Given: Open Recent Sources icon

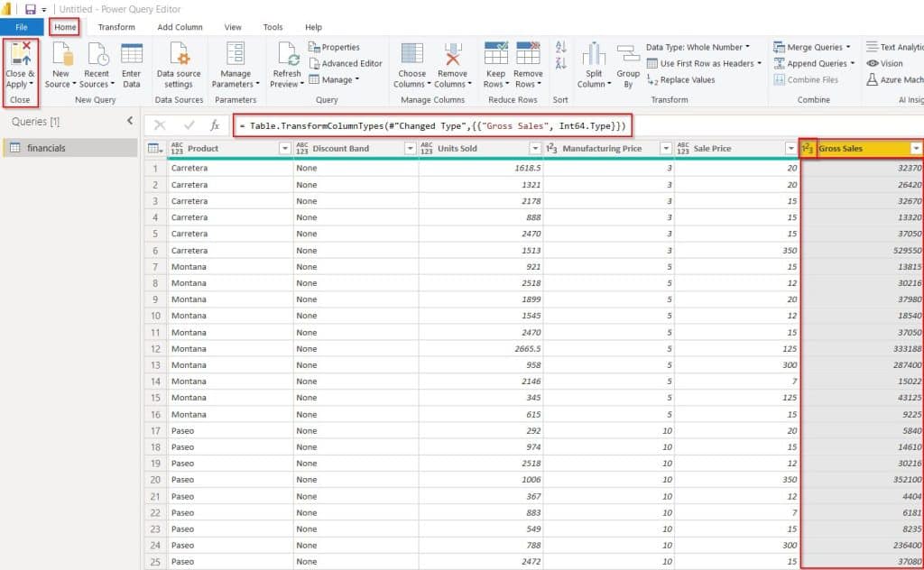Looking at the screenshot, I should 97,53.
